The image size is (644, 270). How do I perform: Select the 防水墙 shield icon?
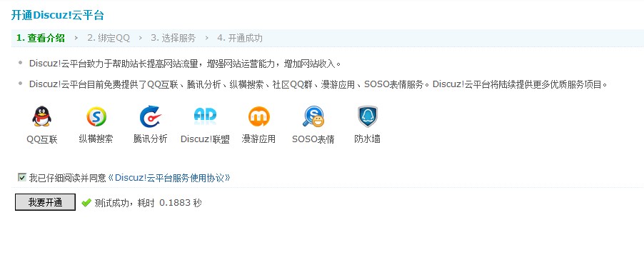coord(367,116)
